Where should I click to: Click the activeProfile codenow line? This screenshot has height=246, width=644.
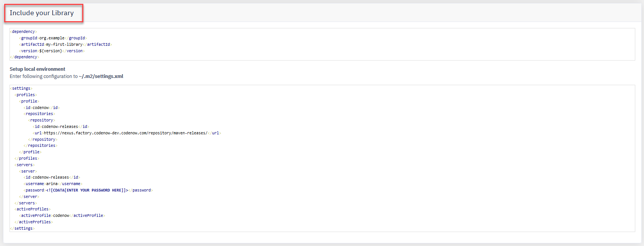point(62,216)
